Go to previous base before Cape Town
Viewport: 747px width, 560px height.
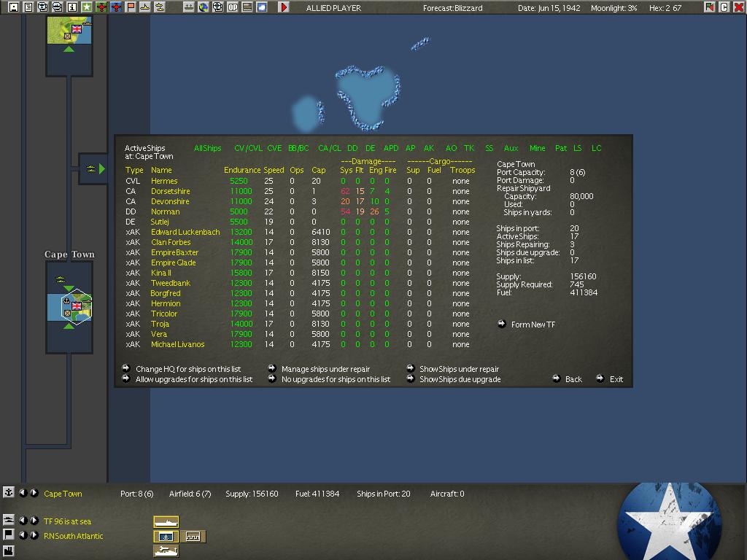coord(23,493)
